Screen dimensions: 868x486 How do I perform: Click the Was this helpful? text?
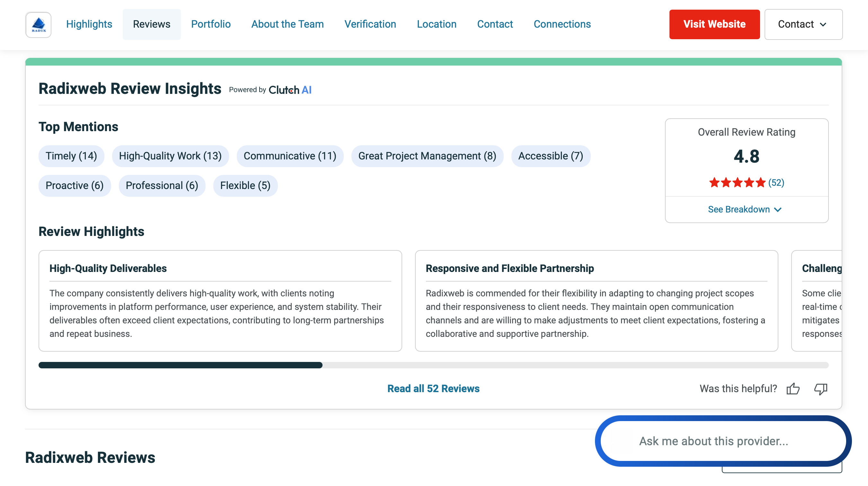[x=738, y=389]
